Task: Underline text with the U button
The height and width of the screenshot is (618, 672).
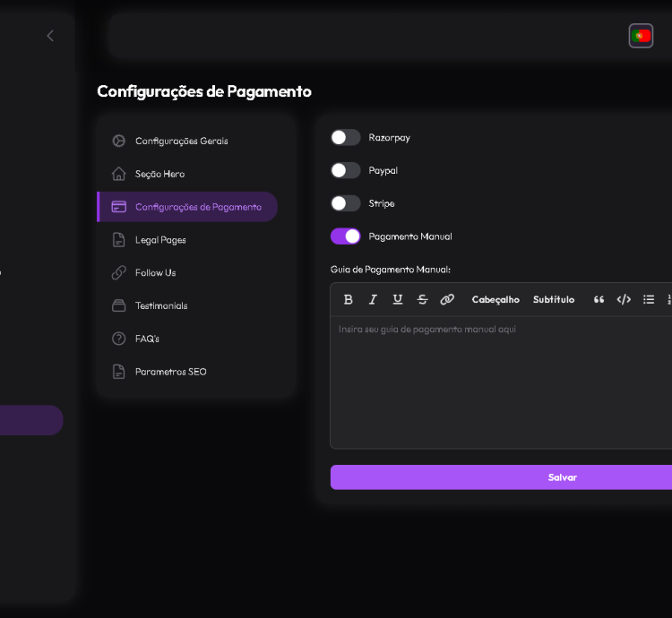Action: click(x=398, y=299)
